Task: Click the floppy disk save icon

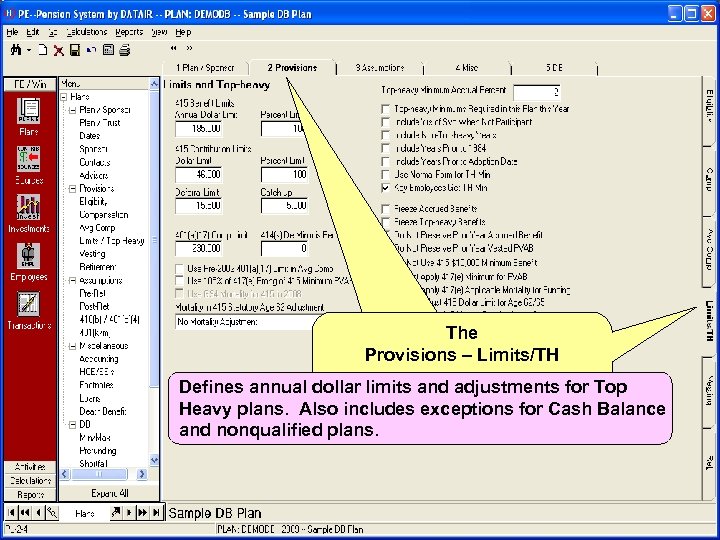Action: click(x=75, y=50)
